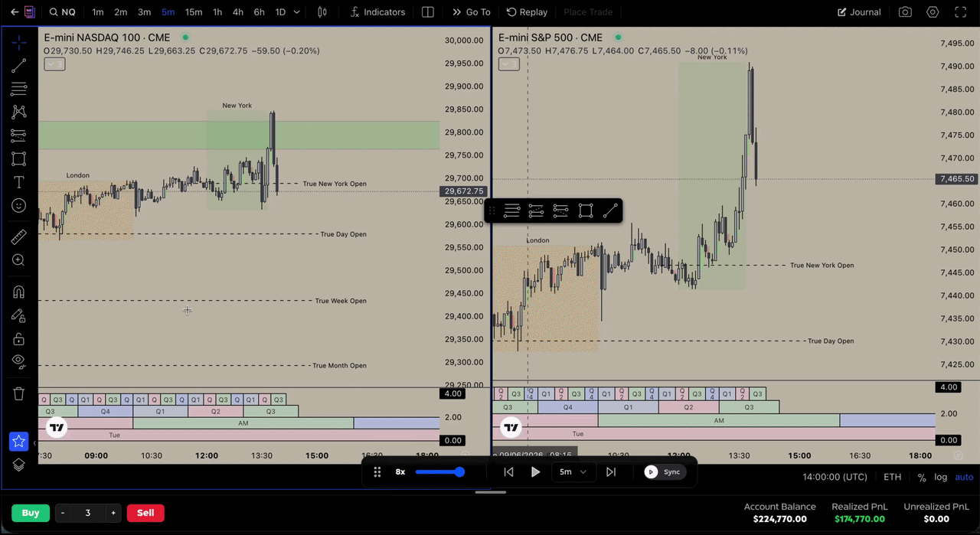
Task: Open chart settings hexagon icon
Action: 933,12
